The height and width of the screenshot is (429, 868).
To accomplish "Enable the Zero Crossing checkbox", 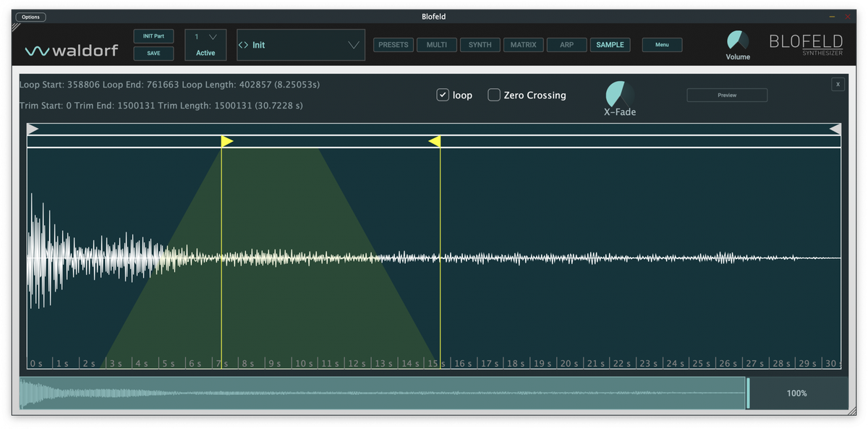I will coord(494,95).
